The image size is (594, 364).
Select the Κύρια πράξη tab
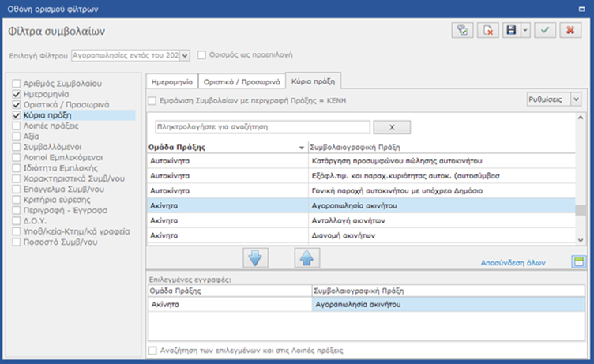[x=313, y=81]
